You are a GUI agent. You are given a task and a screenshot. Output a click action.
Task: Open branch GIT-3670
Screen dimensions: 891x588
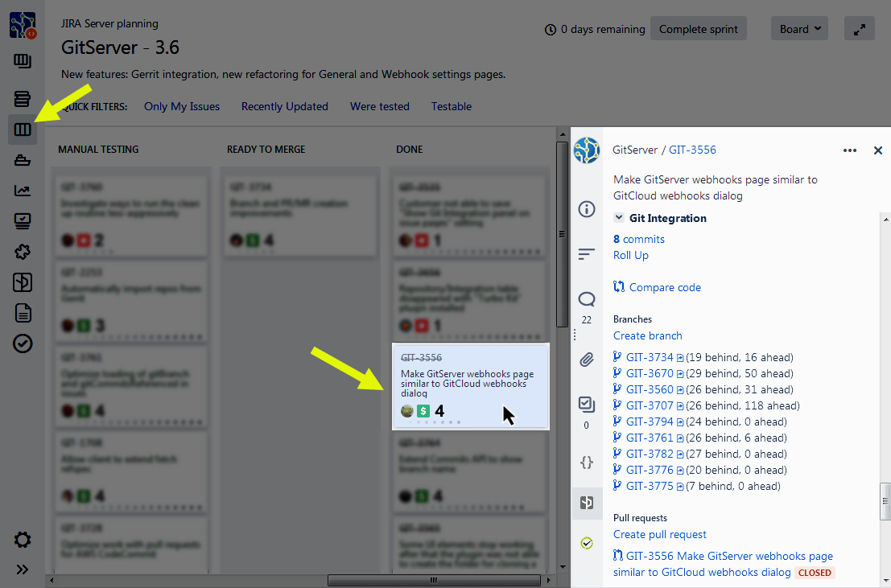650,373
